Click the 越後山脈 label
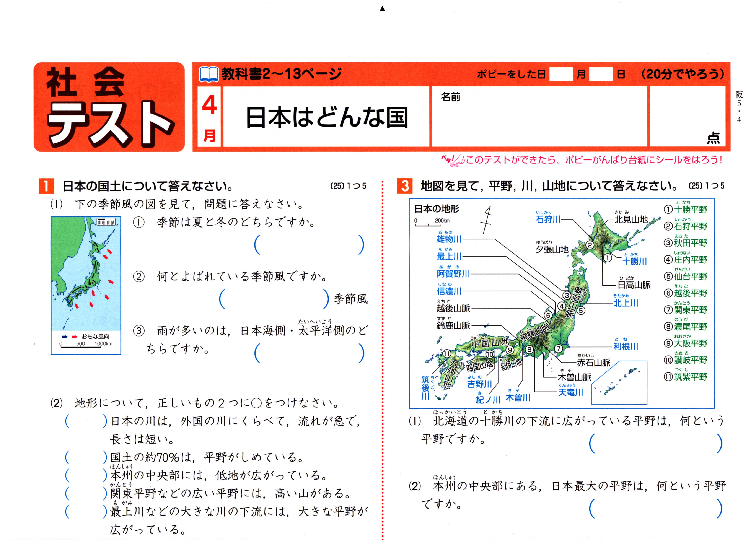Screen dimensions: 756x540 453,306
